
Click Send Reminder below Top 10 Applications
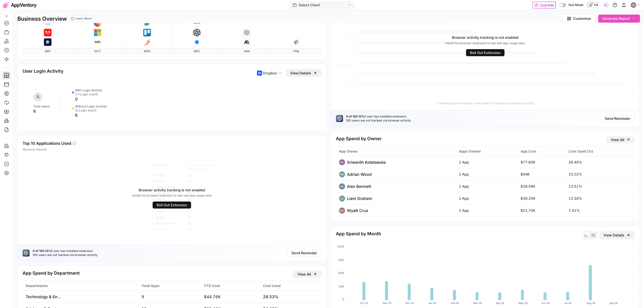(x=304, y=253)
